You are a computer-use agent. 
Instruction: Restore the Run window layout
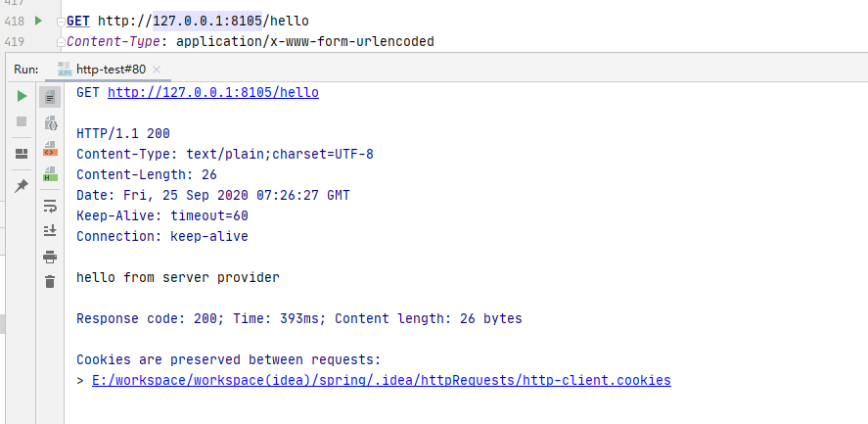coord(22,154)
